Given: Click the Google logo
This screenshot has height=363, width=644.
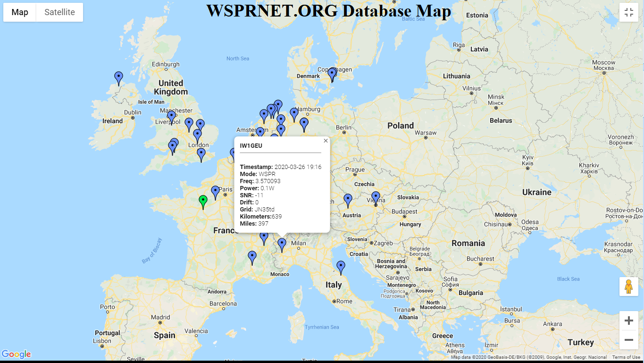Looking at the screenshot, I should click(16, 354).
